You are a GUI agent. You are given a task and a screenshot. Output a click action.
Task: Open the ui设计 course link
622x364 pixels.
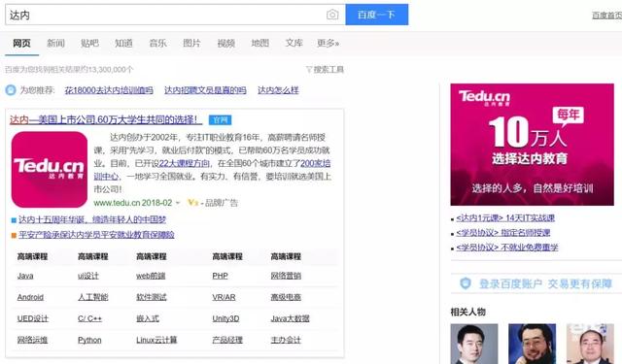88,276
